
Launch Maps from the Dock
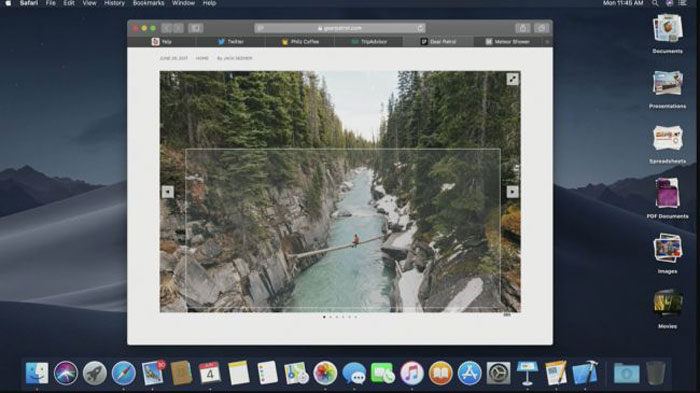[296, 373]
